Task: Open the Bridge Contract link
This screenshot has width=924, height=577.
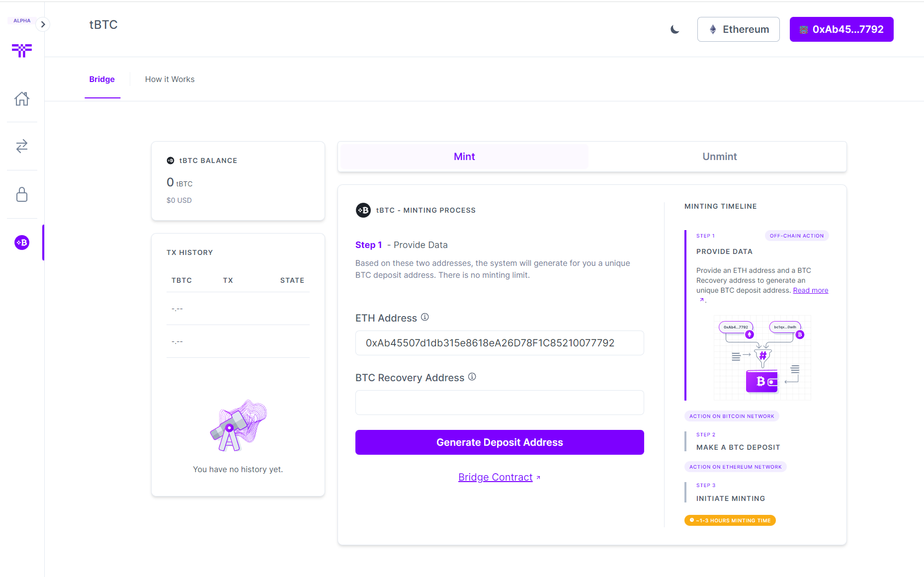Action: (495, 477)
